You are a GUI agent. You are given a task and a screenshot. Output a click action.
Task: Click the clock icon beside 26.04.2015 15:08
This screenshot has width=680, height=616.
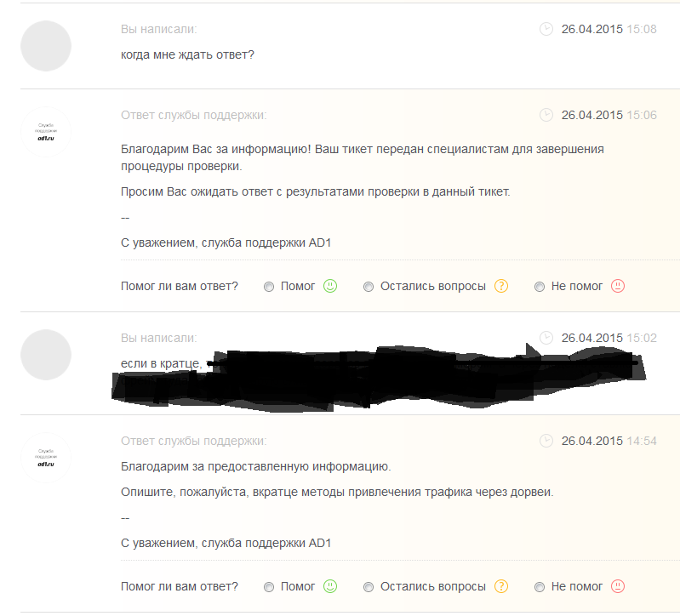pos(546,29)
